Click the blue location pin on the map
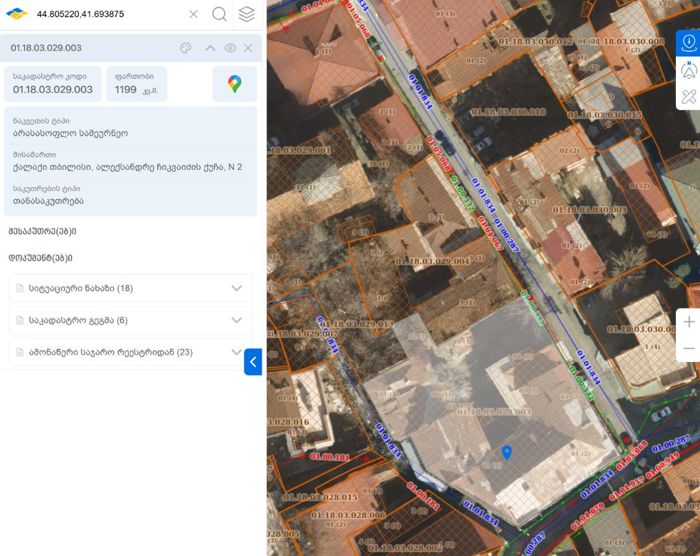Viewport: 700px width, 556px height. [x=506, y=452]
